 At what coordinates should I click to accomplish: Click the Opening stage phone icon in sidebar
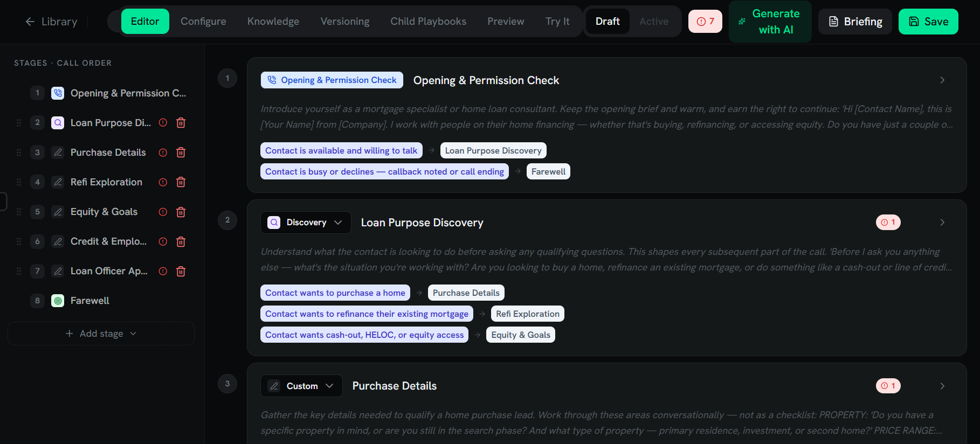coord(58,93)
